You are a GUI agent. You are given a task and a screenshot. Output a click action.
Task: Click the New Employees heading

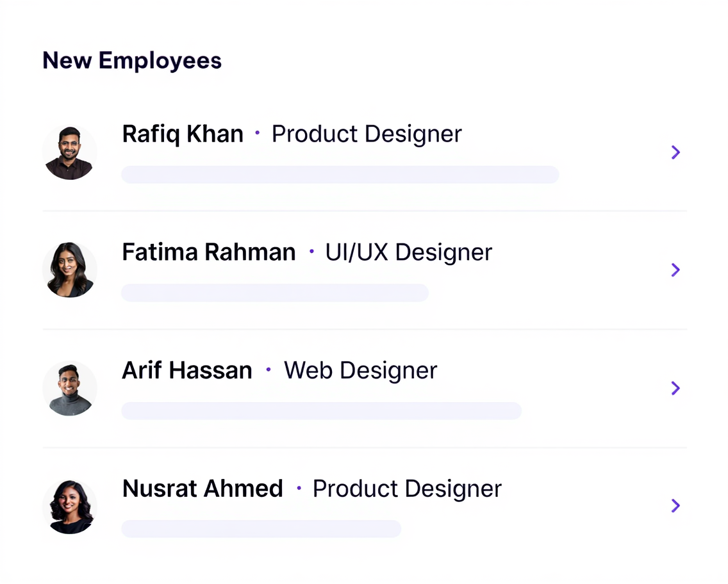pyautogui.click(x=132, y=61)
